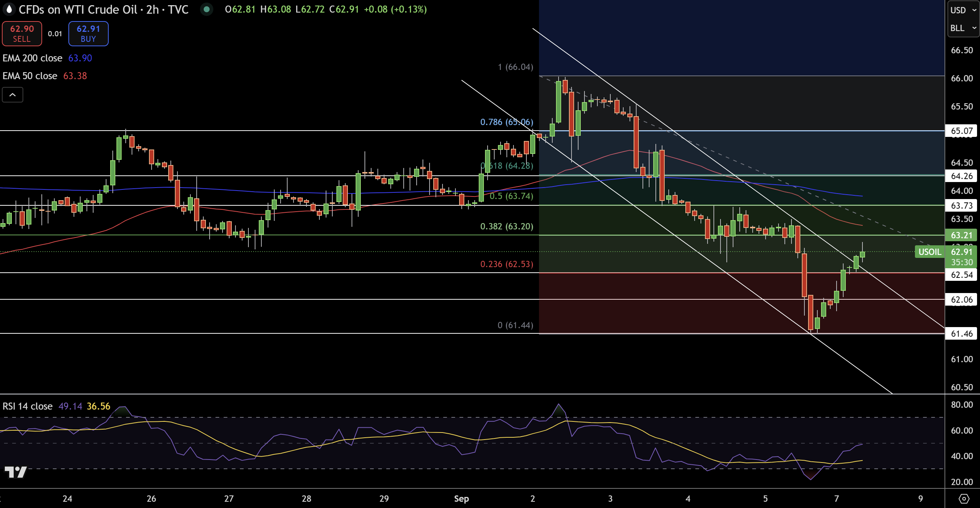Click the USOIL price label tag
This screenshot has height=508, width=980.
point(930,252)
